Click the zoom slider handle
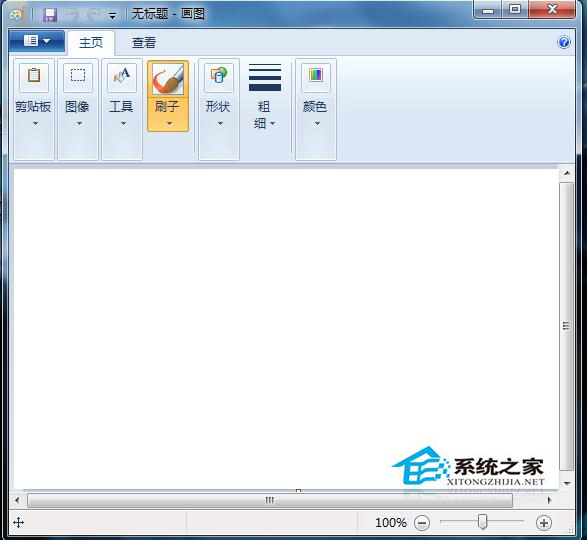This screenshot has height=540, width=587. (483, 522)
